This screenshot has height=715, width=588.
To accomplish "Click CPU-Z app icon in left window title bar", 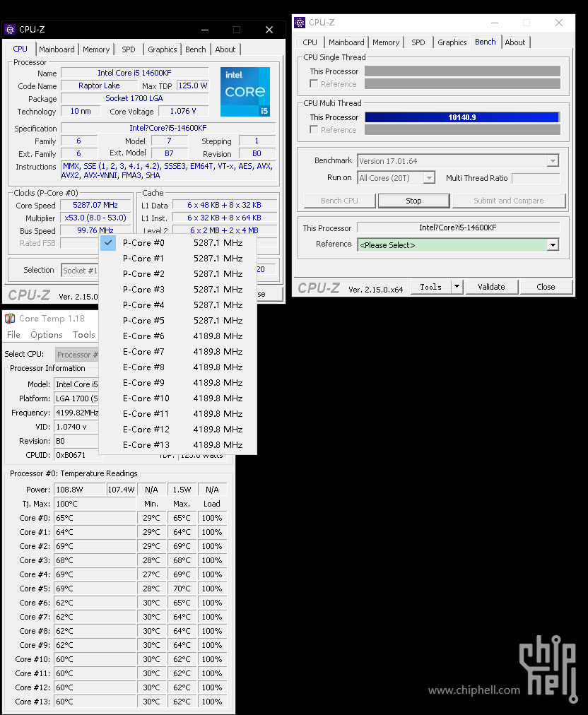I will (x=10, y=30).
